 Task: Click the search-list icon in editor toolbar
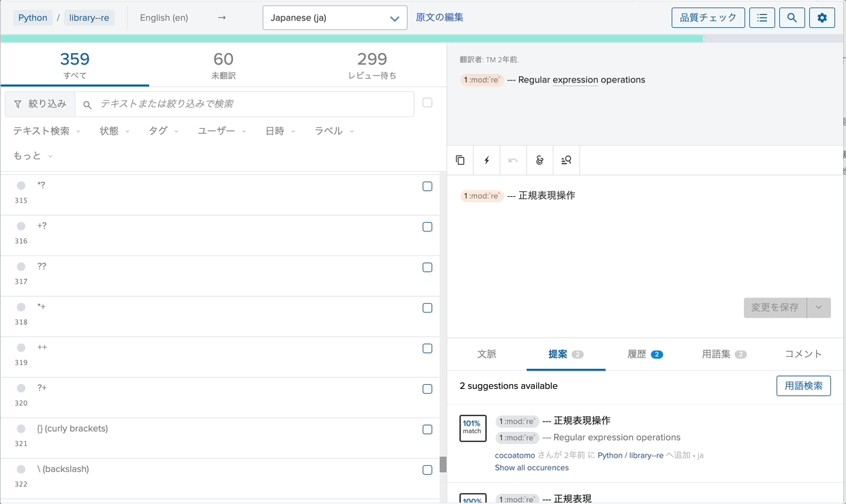pyautogui.click(x=566, y=160)
